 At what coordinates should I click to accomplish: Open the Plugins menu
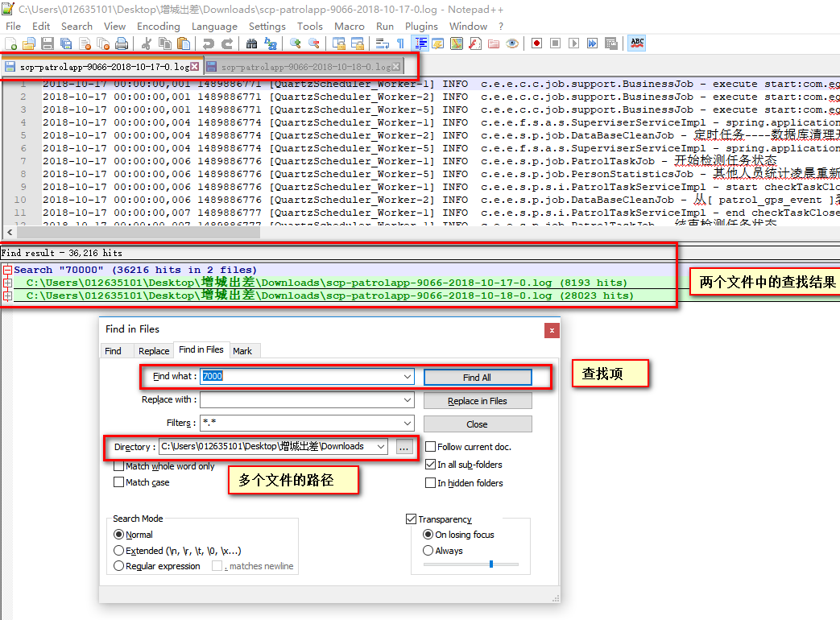point(421,26)
